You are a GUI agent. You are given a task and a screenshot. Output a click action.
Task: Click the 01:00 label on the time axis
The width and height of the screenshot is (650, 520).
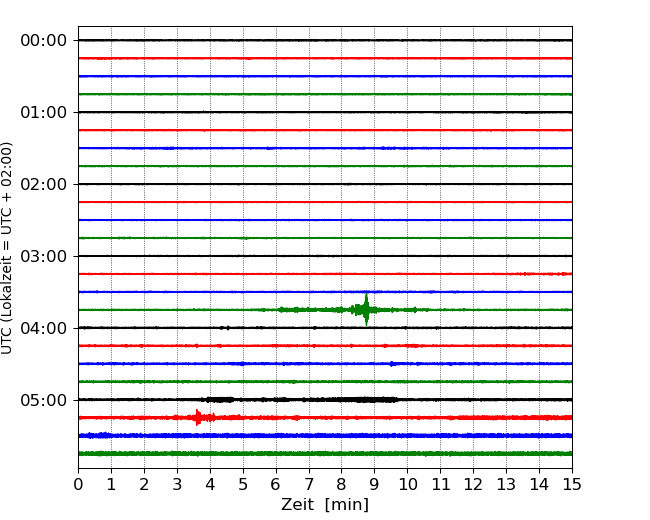tap(44, 112)
